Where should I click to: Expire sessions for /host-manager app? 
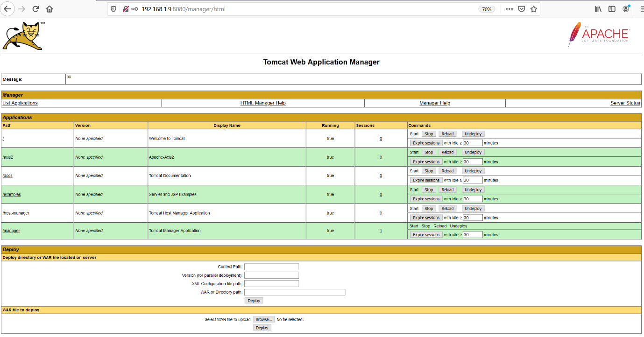[426, 218]
